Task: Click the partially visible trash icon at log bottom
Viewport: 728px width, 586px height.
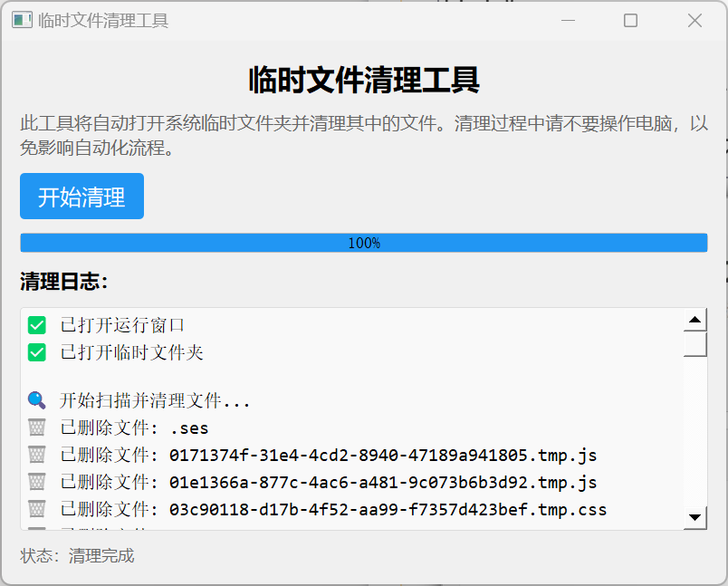Action: 36,528
